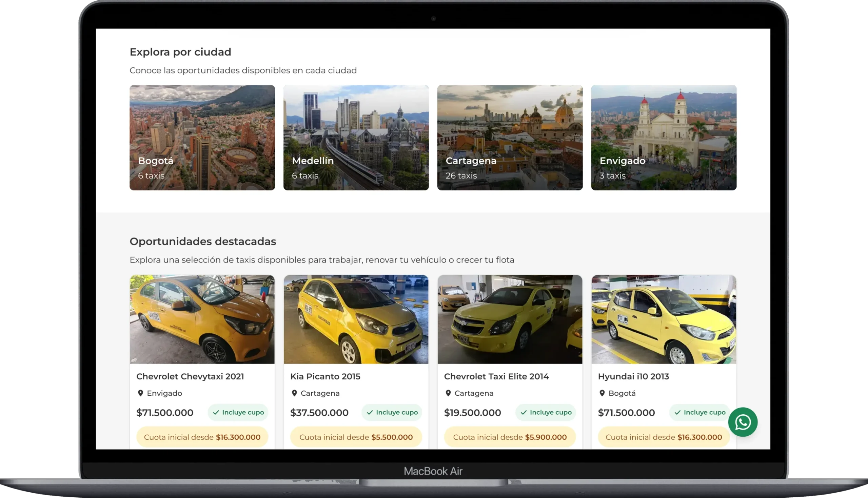The image size is (868, 498).
Task: Click the 26 taxis count on Cartagena
Action: pos(461,175)
